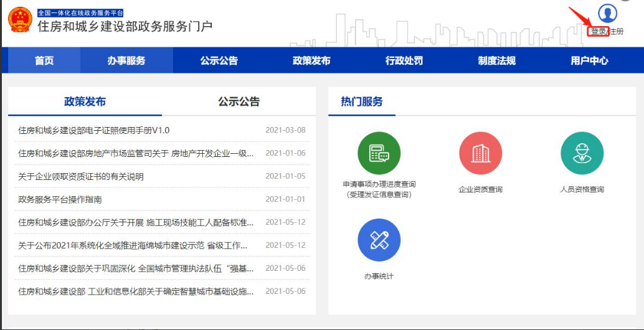This screenshot has height=330, width=644.
Task: Open 政策发布 in navigation bar
Action: pos(311,60)
